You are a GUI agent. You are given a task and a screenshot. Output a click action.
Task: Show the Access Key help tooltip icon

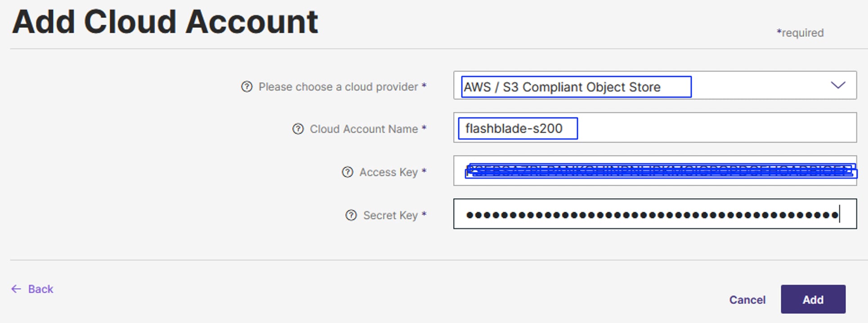[x=348, y=172]
